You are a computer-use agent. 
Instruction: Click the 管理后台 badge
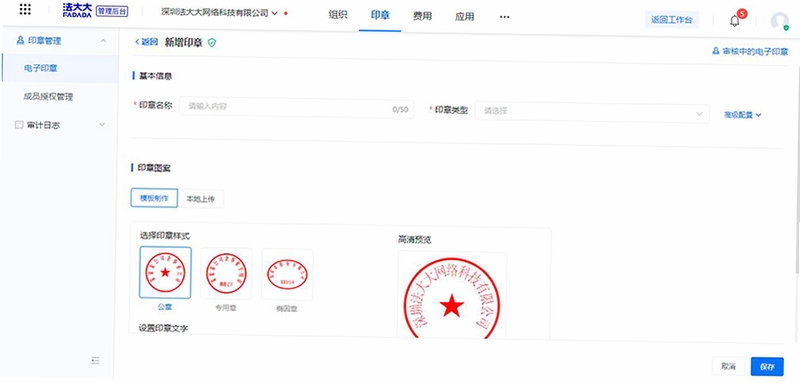point(112,10)
